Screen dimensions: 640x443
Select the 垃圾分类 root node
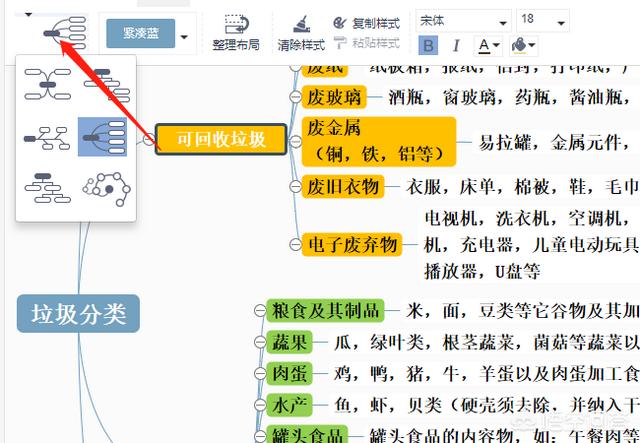click(78, 314)
